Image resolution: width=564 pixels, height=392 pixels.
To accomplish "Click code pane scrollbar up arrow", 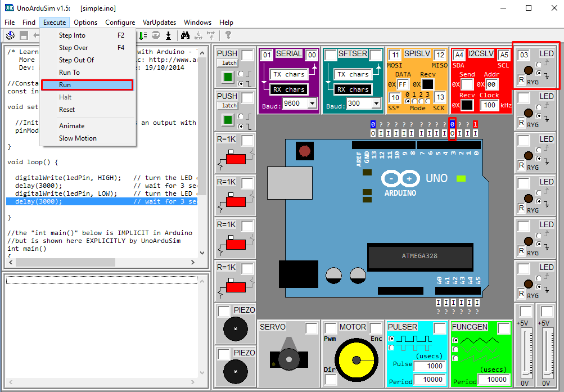I will point(202,52).
